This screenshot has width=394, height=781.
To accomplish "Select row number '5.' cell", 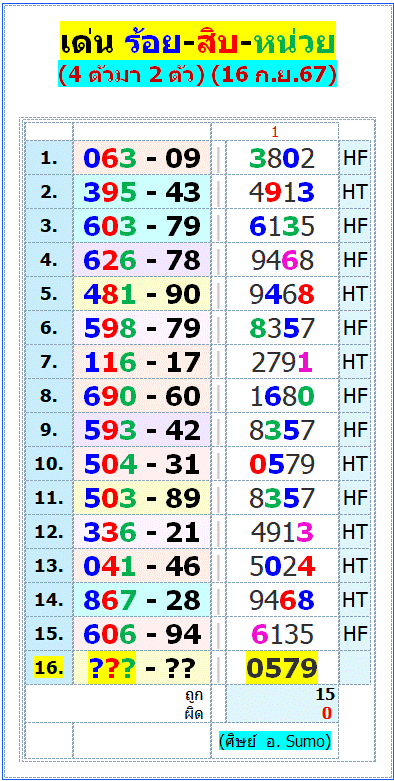I will click(x=49, y=294).
